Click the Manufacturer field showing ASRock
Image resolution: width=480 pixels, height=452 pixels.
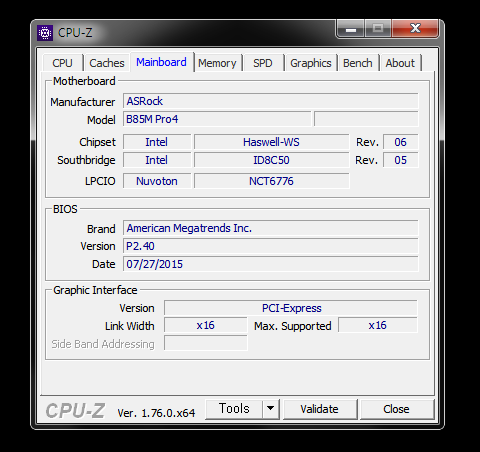[x=270, y=101]
